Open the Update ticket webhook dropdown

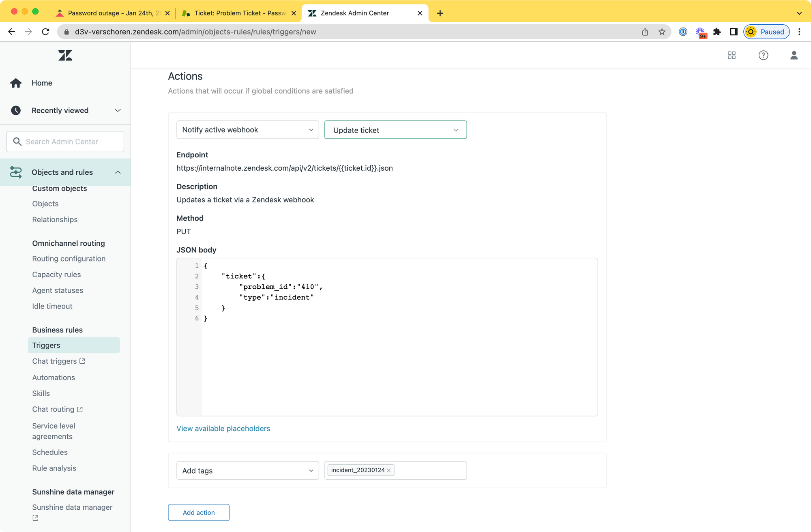(395, 130)
